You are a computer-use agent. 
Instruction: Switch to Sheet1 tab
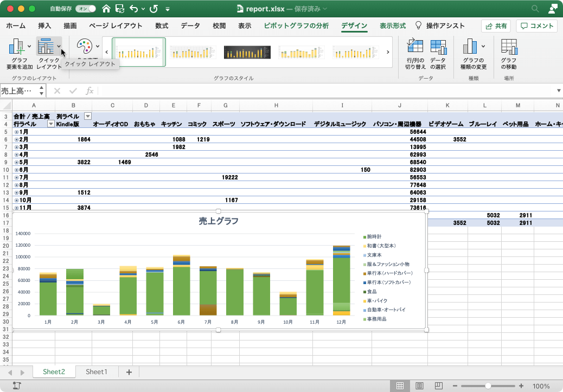(x=96, y=372)
